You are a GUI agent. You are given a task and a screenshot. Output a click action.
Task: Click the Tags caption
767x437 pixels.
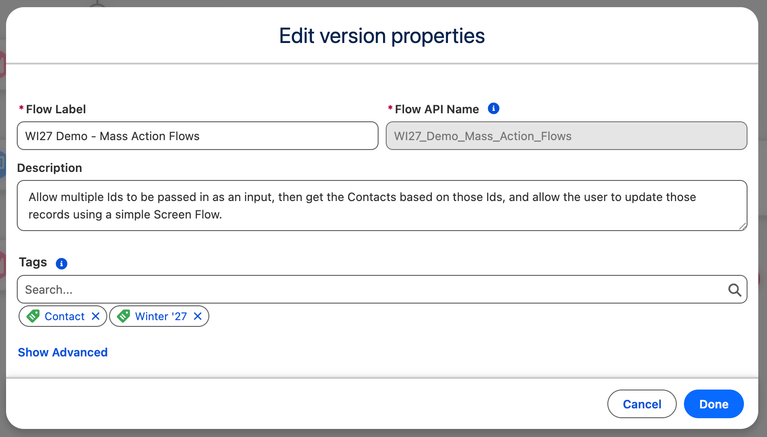coord(33,262)
